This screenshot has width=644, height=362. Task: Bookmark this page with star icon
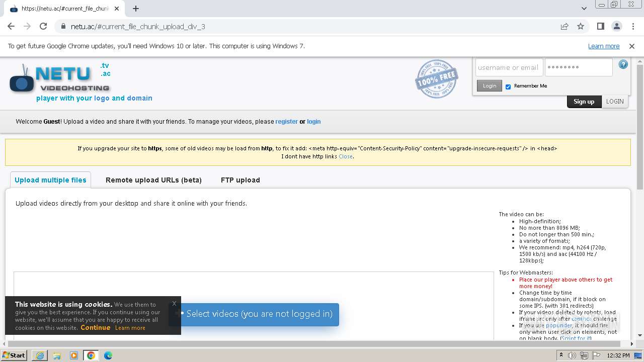[x=581, y=26]
